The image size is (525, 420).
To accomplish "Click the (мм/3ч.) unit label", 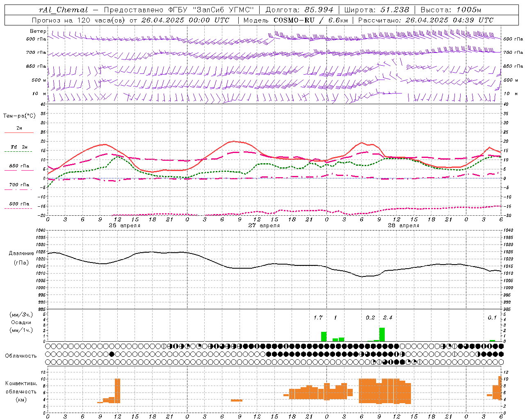I will [x=21, y=315].
